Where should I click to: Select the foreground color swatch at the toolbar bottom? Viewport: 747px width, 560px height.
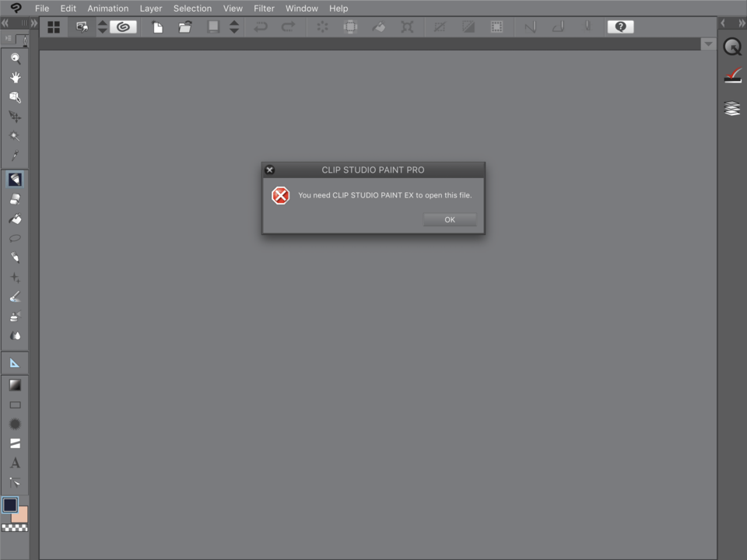9,506
